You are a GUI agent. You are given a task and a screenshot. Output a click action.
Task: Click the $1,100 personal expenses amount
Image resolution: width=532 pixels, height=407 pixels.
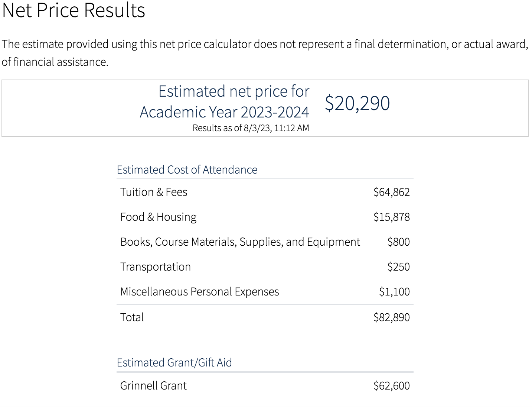pyautogui.click(x=394, y=292)
